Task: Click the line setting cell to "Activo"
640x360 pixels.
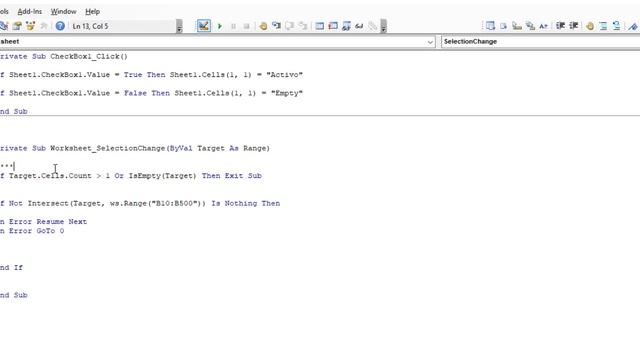Action: coord(151,75)
